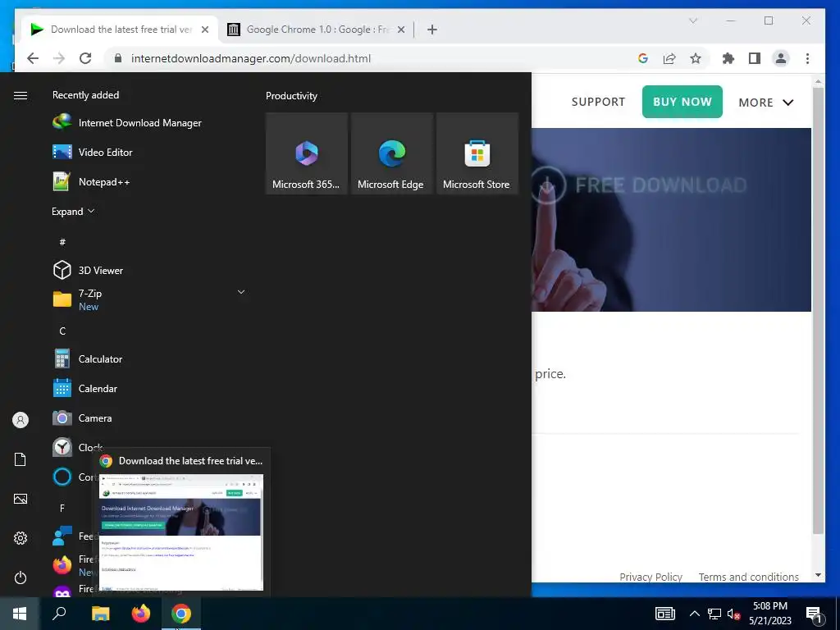Click muted volume tray icon
The height and width of the screenshot is (630, 840).
[x=734, y=614]
